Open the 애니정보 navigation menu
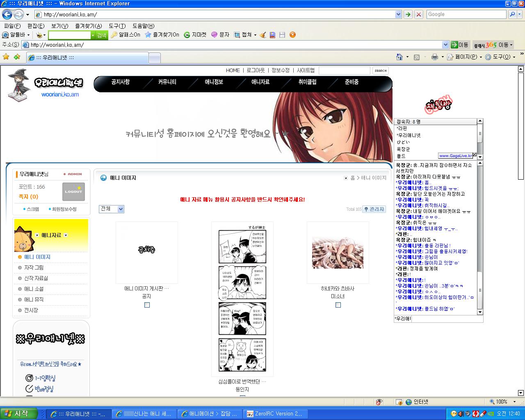 point(214,82)
